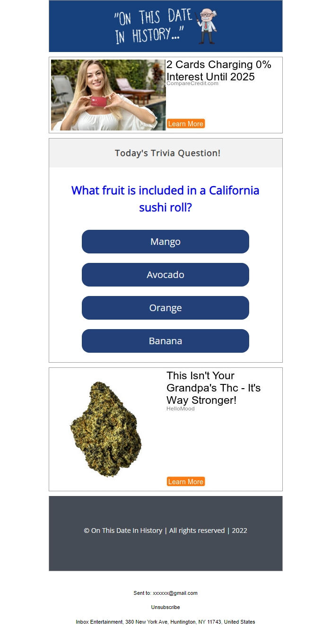The height and width of the screenshot is (644, 331).
Task: Open the Unsubscribe link
Action: (x=165, y=607)
